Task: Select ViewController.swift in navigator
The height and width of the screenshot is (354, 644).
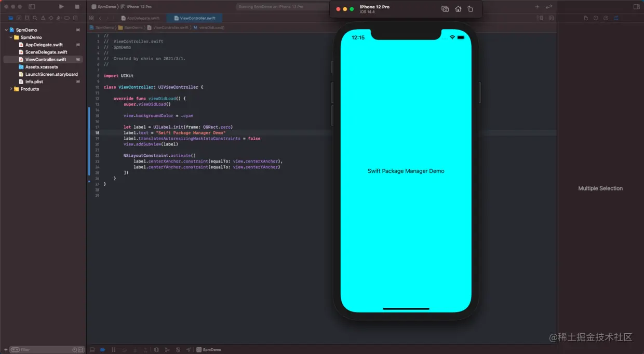Action: [x=43, y=59]
